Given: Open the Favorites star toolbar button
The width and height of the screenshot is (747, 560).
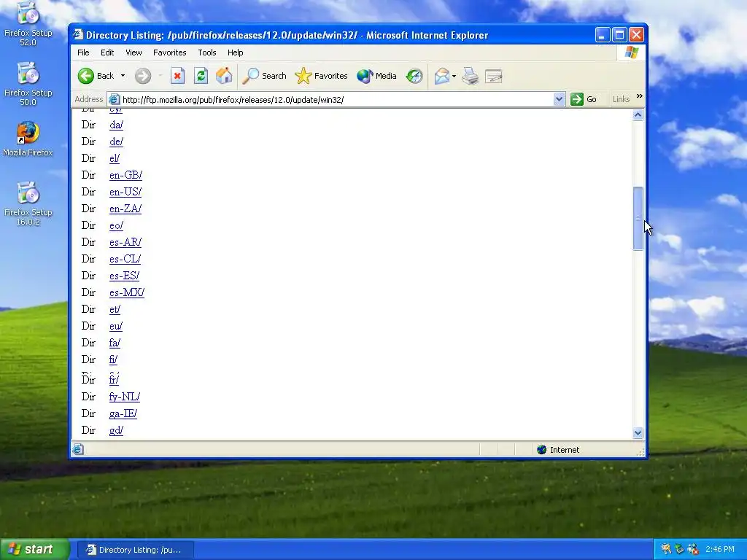Looking at the screenshot, I should (x=322, y=76).
